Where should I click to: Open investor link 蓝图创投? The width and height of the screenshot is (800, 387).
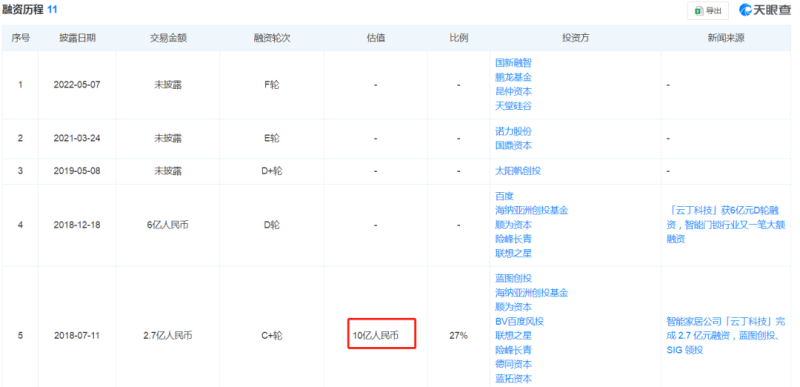pyautogui.click(x=513, y=278)
